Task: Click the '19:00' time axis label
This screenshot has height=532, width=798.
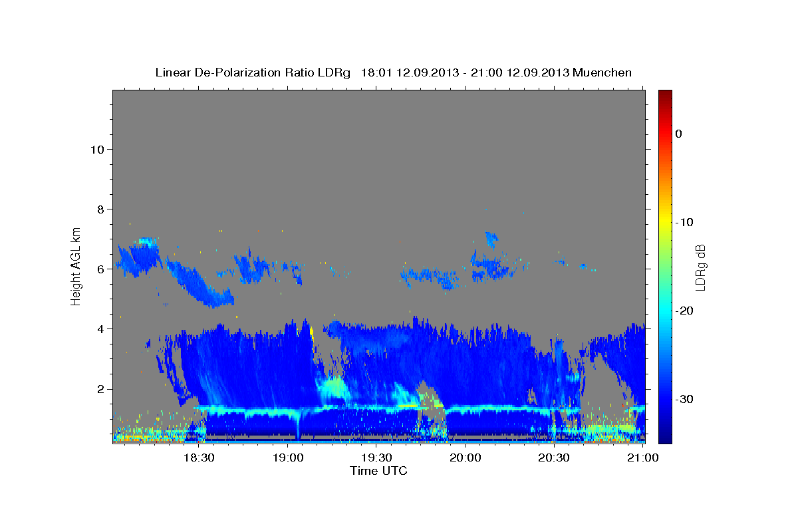Action: (287, 458)
